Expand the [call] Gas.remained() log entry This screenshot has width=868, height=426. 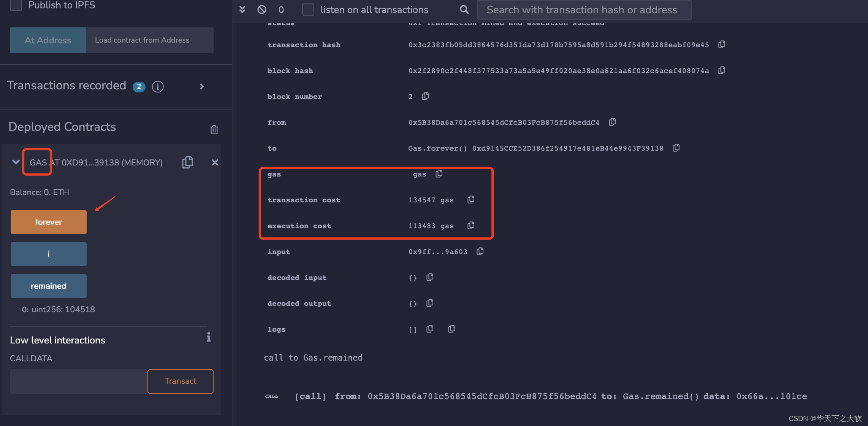tap(536, 396)
